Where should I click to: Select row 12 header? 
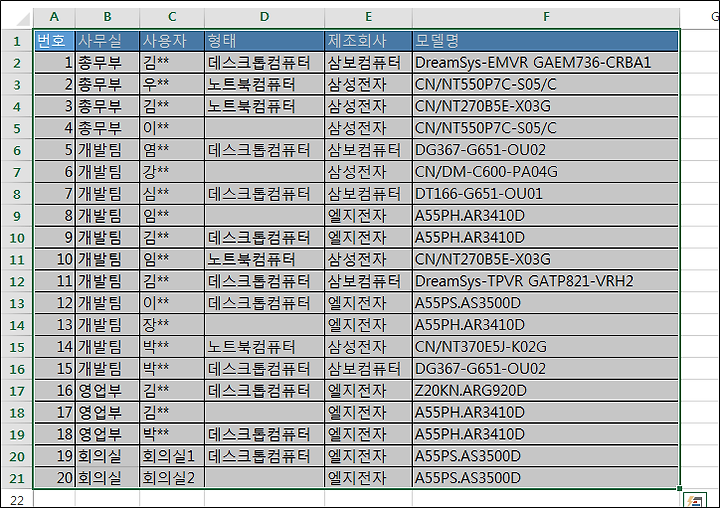pyautogui.click(x=17, y=281)
